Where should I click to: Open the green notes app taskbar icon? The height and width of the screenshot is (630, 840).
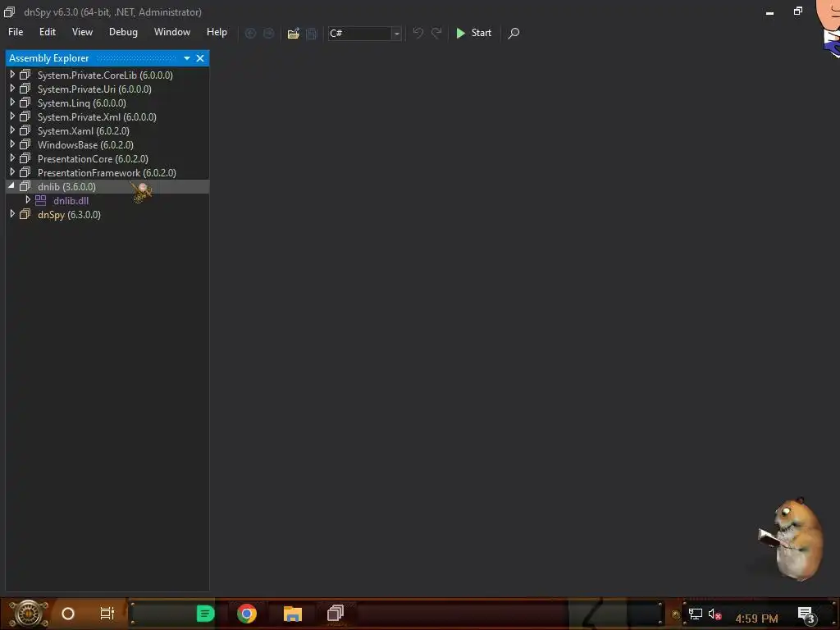(205, 614)
